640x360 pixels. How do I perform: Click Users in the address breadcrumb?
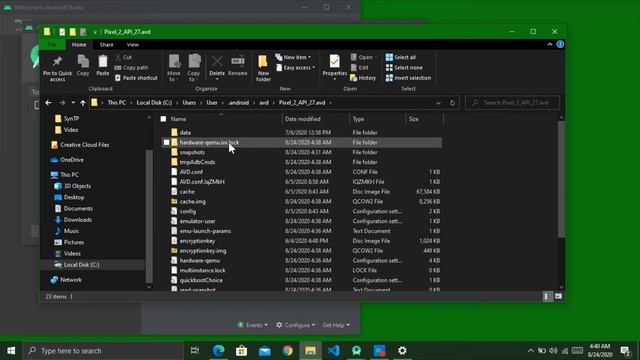coord(189,103)
